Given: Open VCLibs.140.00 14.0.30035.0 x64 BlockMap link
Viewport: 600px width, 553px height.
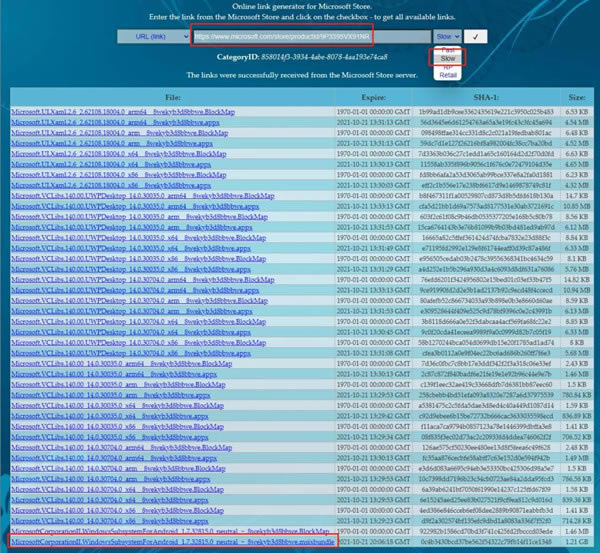Looking at the screenshot, I should (x=117, y=406).
